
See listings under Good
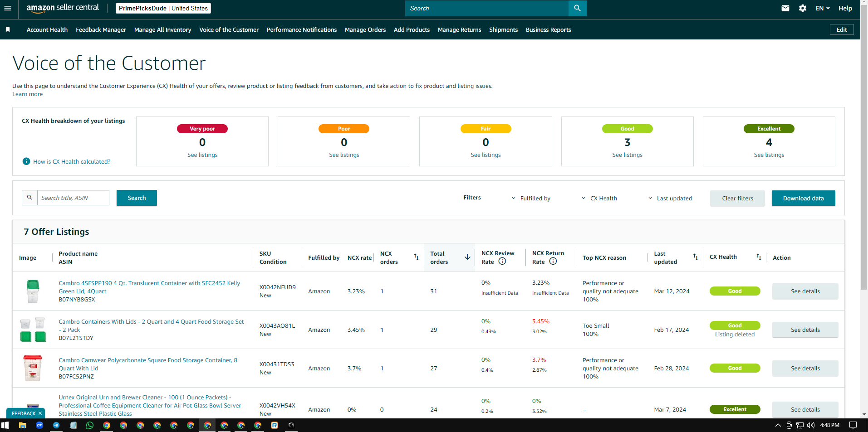(x=627, y=155)
